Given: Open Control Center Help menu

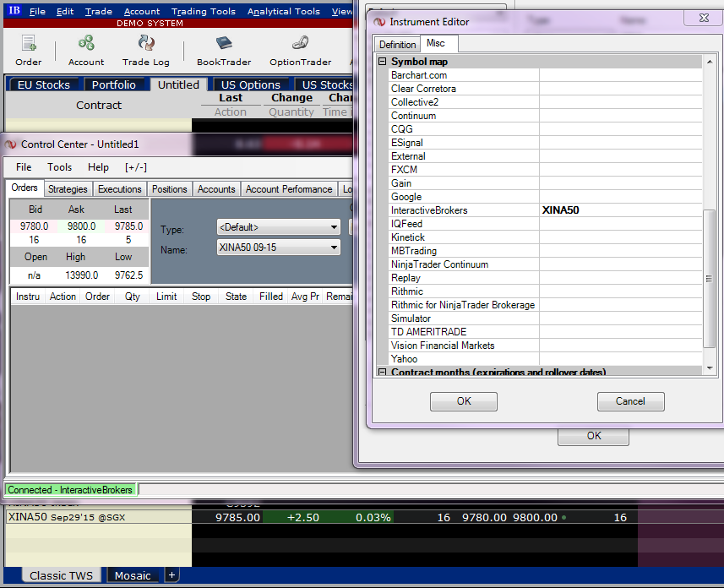Looking at the screenshot, I should click(x=98, y=167).
